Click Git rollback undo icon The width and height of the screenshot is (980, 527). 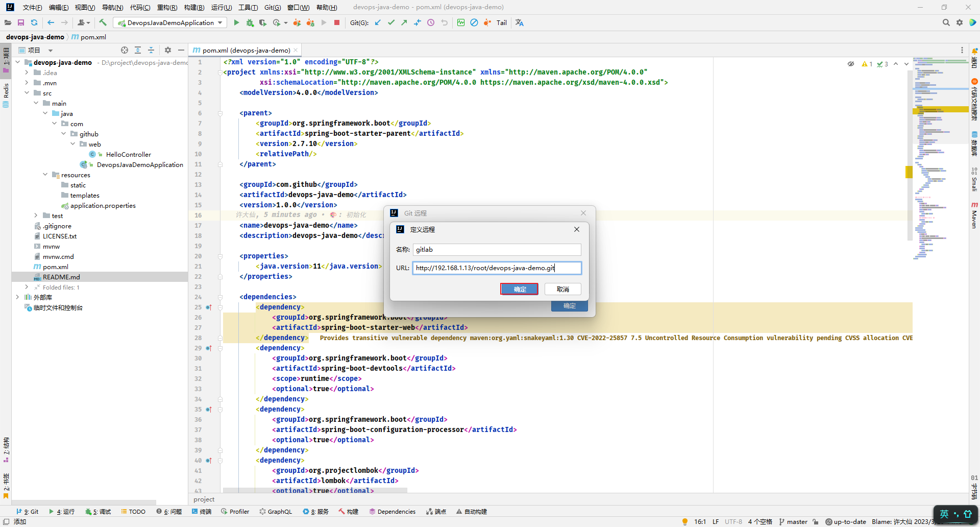(x=444, y=22)
